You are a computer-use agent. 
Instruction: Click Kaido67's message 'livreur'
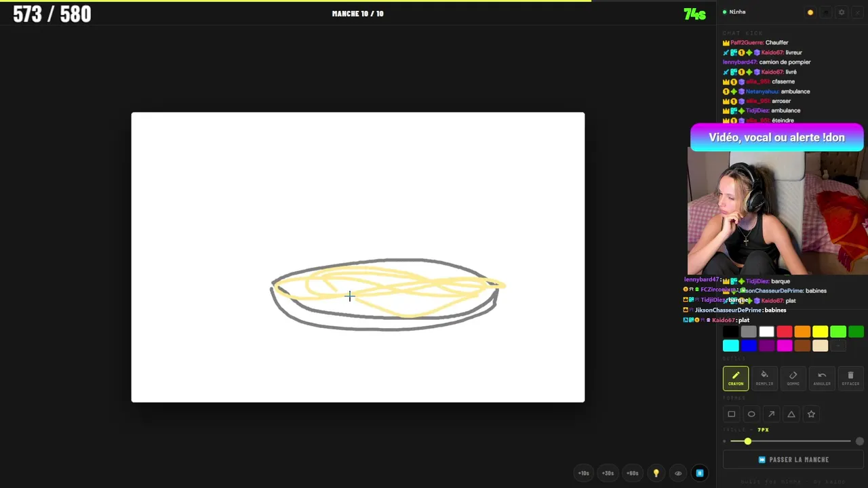tap(793, 52)
